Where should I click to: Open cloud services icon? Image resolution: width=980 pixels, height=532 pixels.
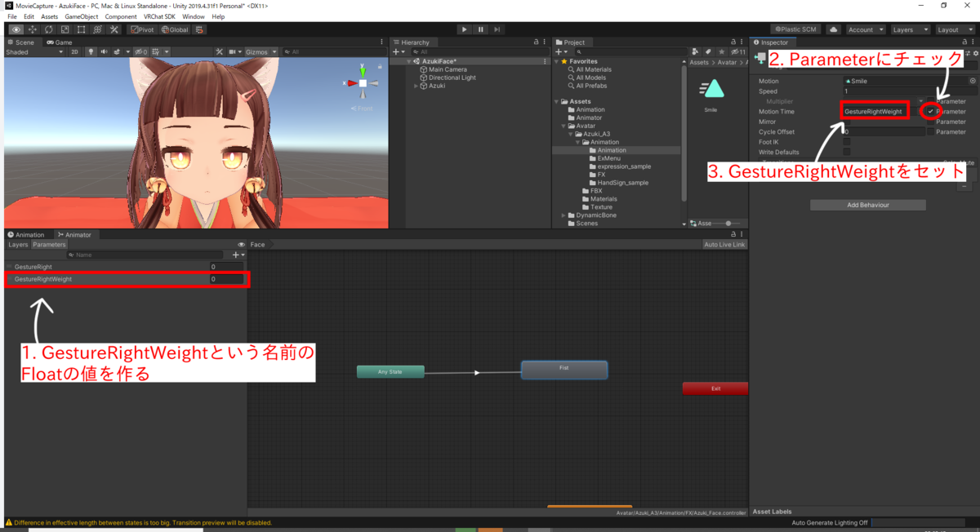point(833,29)
